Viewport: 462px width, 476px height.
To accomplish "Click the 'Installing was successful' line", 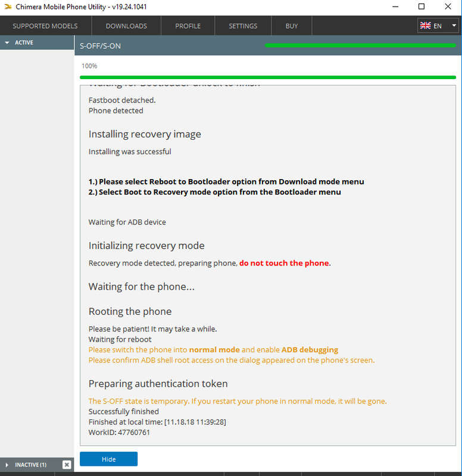I will tap(130, 152).
